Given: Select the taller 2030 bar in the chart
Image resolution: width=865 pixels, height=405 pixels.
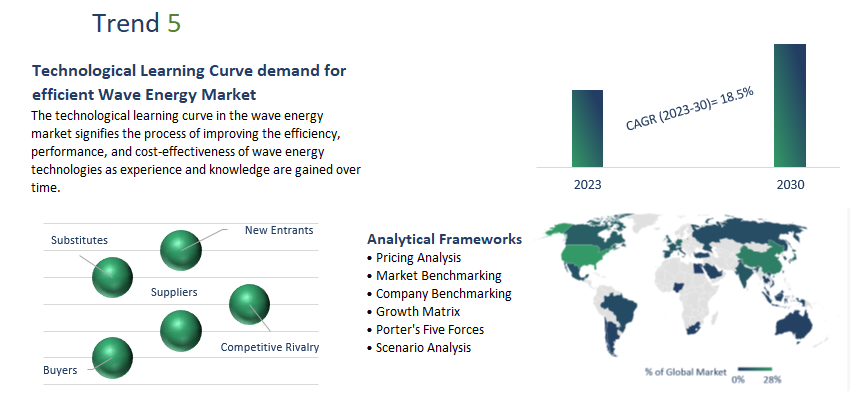Looking at the screenshot, I should pos(790,105).
